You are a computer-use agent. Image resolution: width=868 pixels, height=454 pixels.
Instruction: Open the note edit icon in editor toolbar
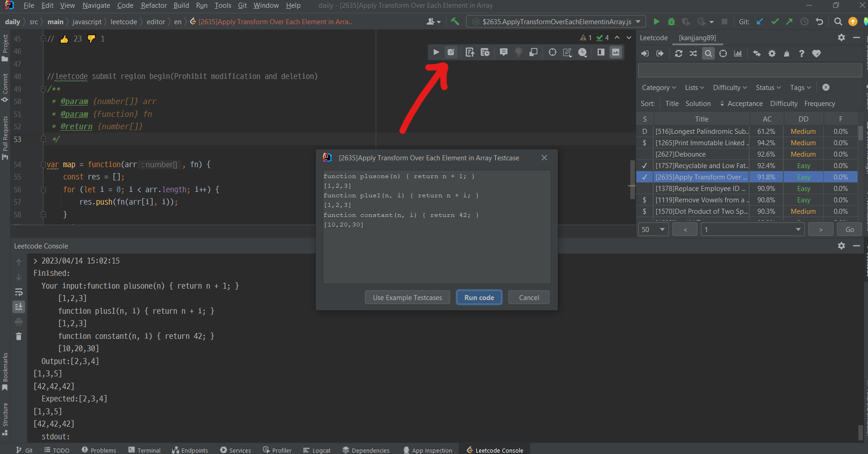[x=567, y=52]
